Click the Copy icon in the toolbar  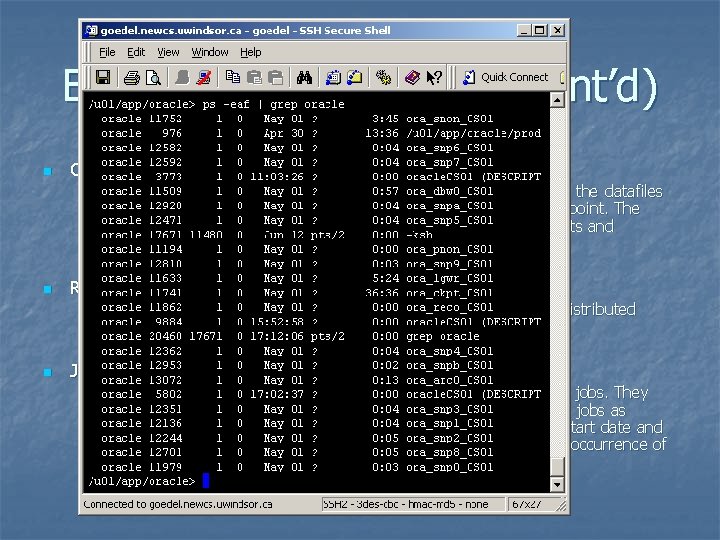233,77
